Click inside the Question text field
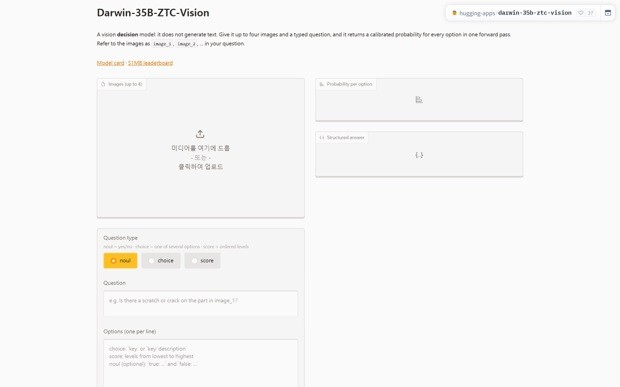Image resolution: width=620 pixels, height=387 pixels. (200, 304)
